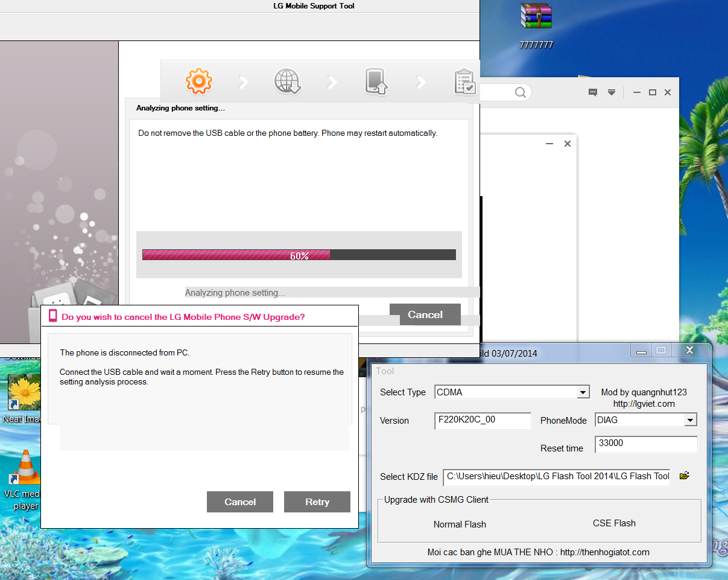
Task: Expand the Select Type CDMA dropdown
Action: pyautogui.click(x=583, y=392)
